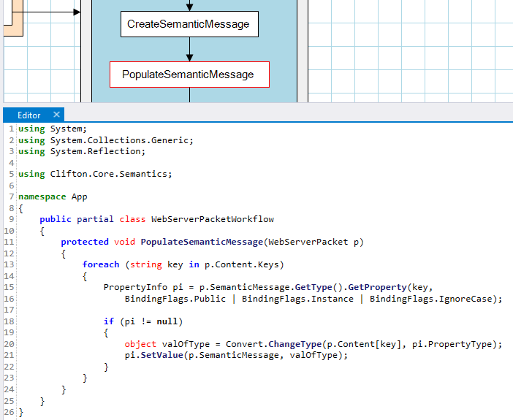The width and height of the screenshot is (513, 420).
Task: Click 'BindingFlags.IgnoreCase' on line 16
Action: pyautogui.click(x=431, y=299)
